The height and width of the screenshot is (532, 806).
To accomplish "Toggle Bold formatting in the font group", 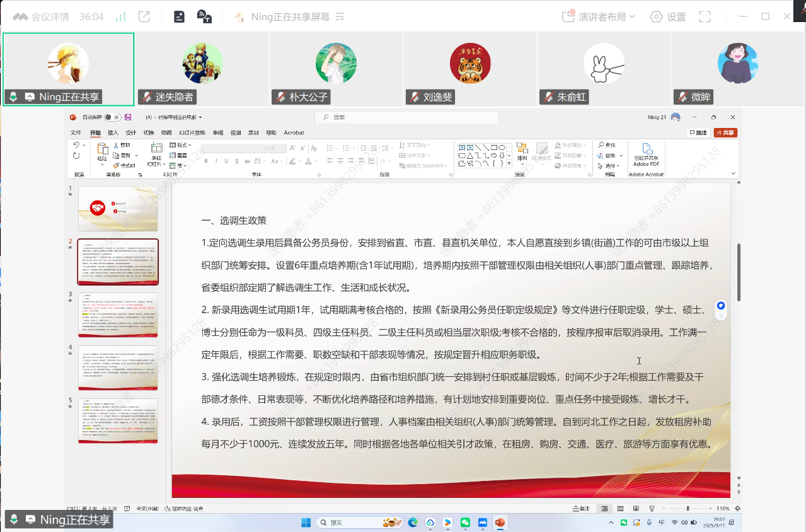I will tap(205, 161).
